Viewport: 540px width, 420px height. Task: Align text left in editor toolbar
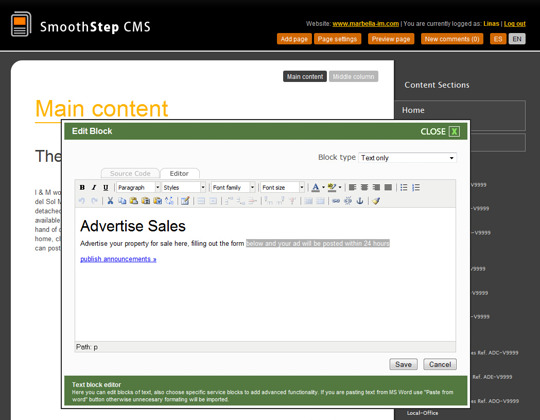click(x=352, y=187)
